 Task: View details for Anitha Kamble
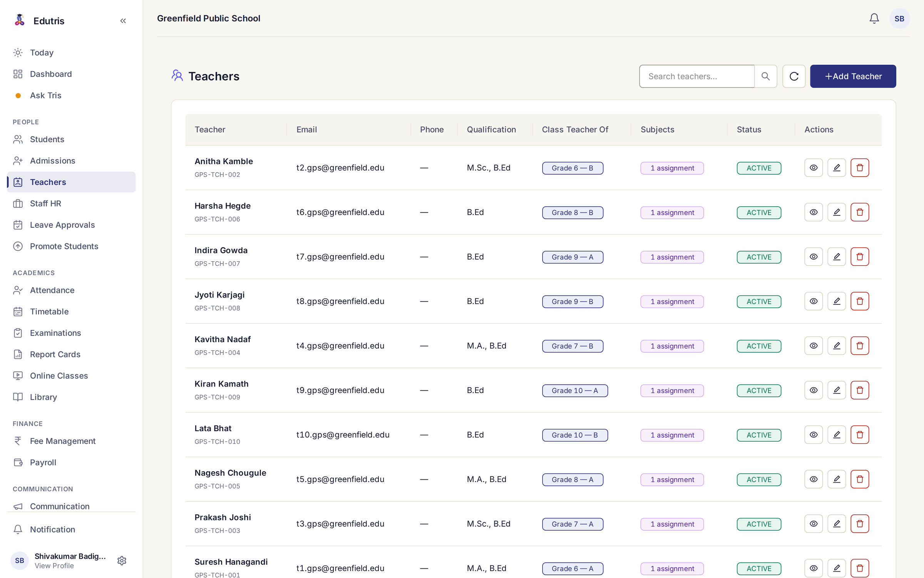[813, 168]
